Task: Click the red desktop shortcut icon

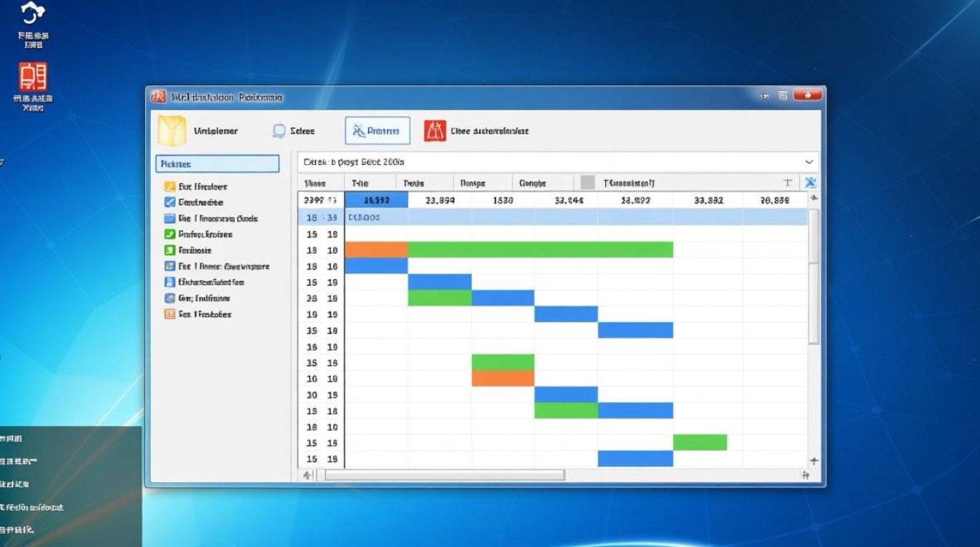Action: [x=33, y=77]
